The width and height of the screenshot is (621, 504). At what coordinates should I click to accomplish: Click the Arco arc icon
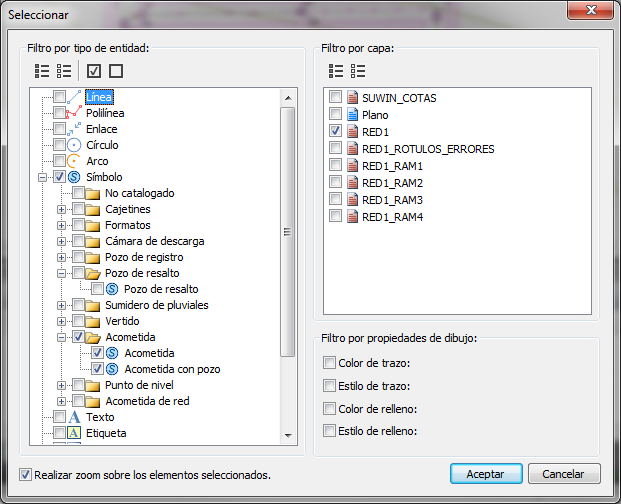(x=74, y=161)
